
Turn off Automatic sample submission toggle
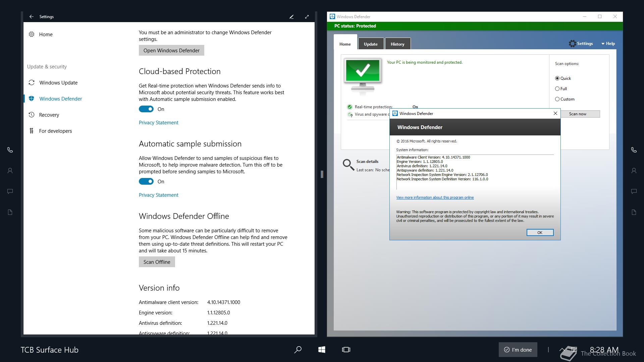[146, 181]
